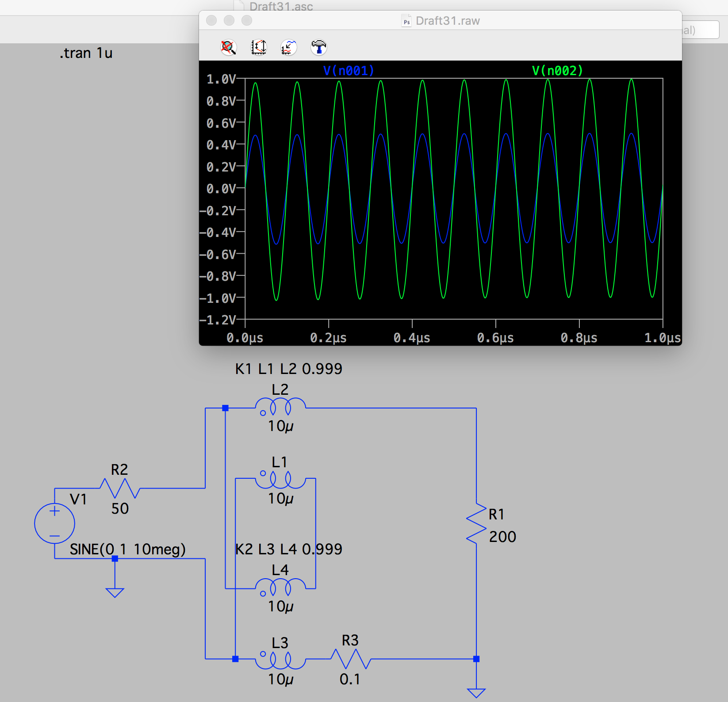The image size is (728, 702).
Task: Select the K1 L1 L2 0.999 coupling directive
Action: pyautogui.click(x=288, y=369)
